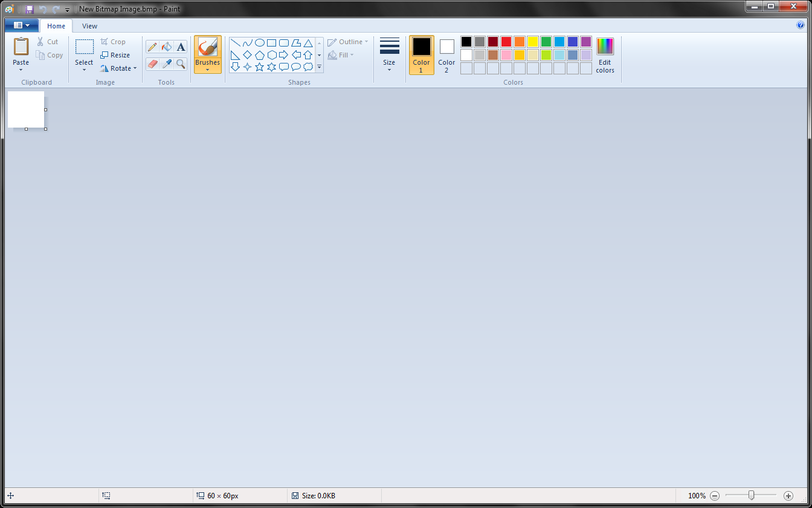Select the Magnifier tool
The height and width of the screenshot is (508, 812).
coord(181,63)
